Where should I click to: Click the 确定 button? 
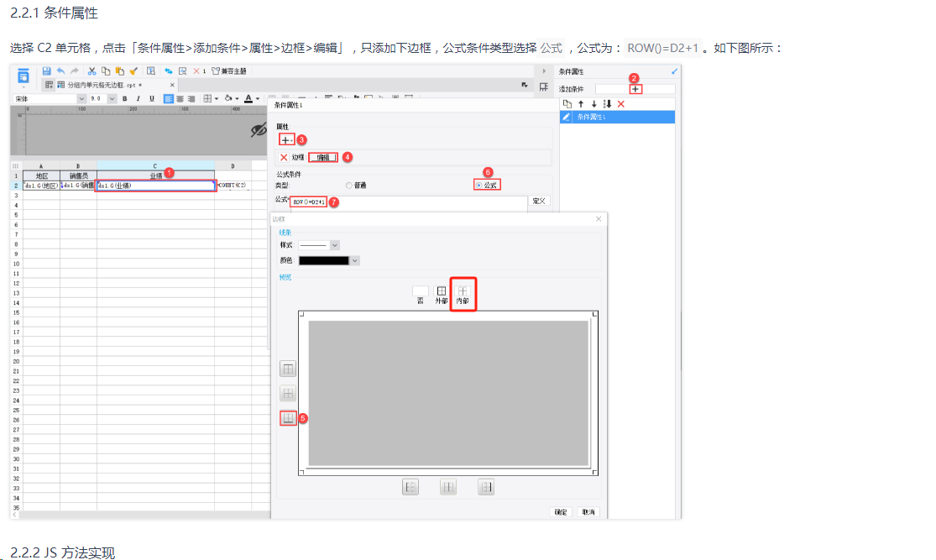point(561,512)
